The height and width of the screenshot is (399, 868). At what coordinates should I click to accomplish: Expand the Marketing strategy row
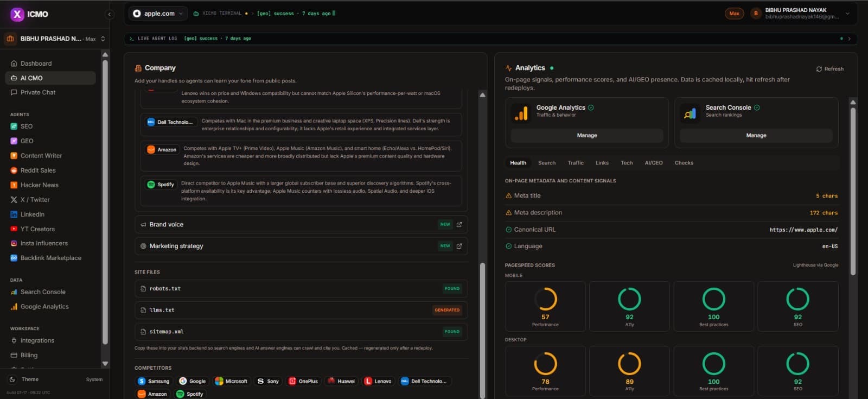(301, 246)
